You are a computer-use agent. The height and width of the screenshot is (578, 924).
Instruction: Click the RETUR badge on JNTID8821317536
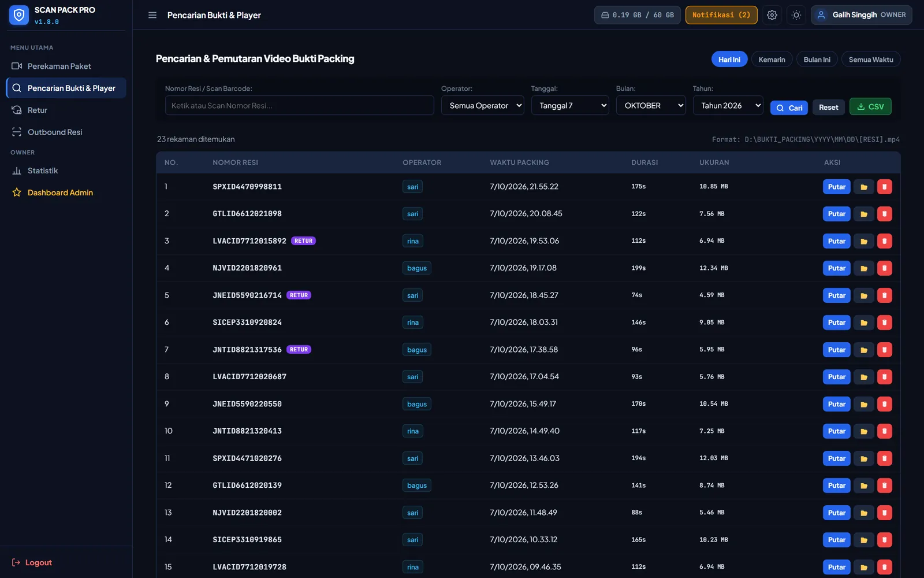[x=299, y=350]
